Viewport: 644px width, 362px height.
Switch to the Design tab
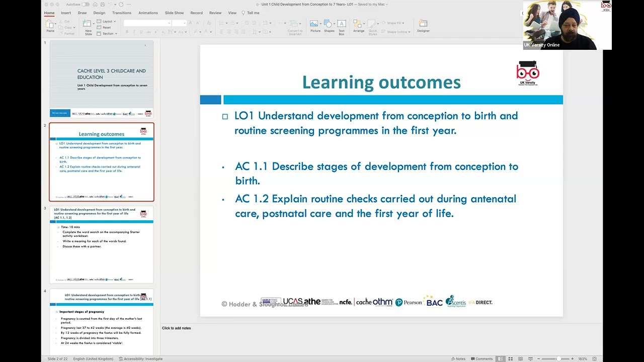pos(99,13)
